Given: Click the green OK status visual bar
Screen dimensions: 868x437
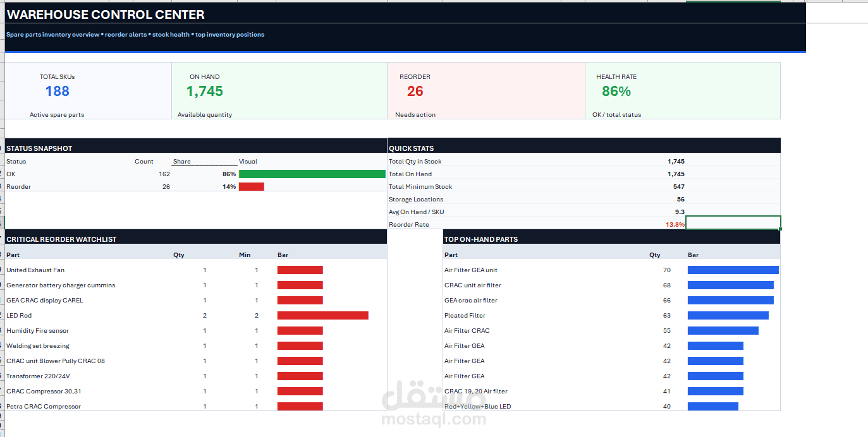Looking at the screenshot, I should (x=312, y=174).
